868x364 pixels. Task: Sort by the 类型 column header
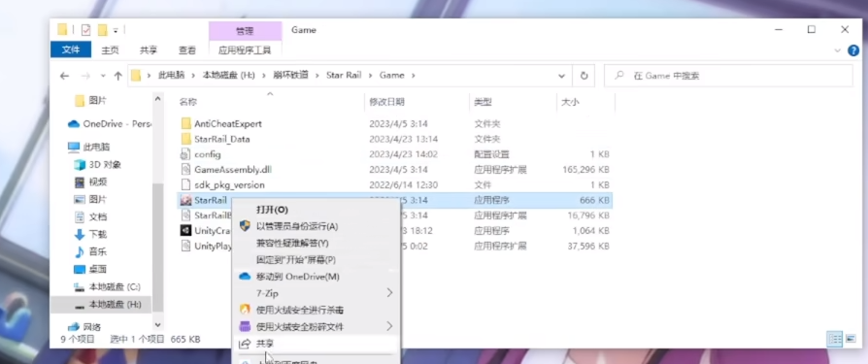[484, 102]
